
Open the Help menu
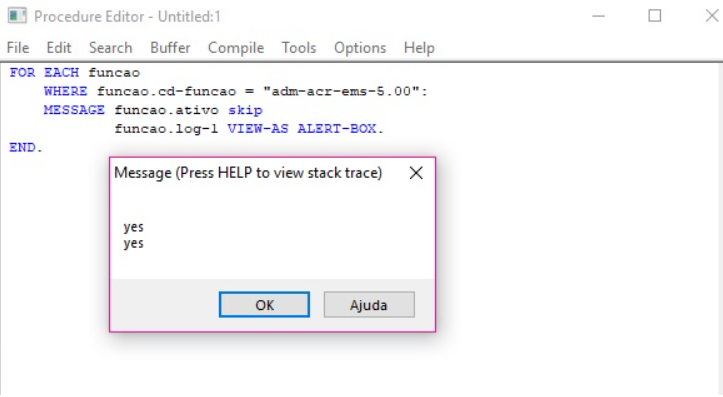coord(419,47)
